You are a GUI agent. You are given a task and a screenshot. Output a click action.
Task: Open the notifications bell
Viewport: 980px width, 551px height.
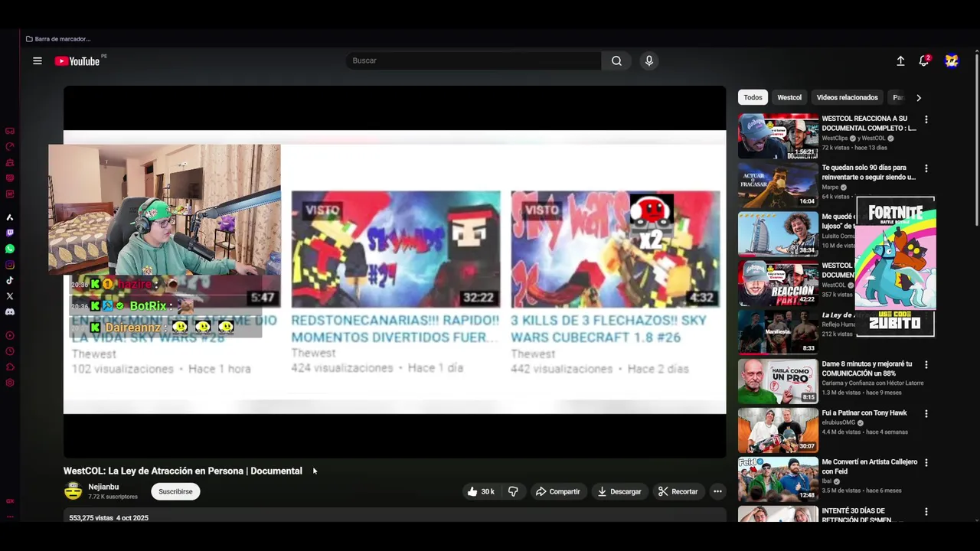pyautogui.click(x=924, y=61)
